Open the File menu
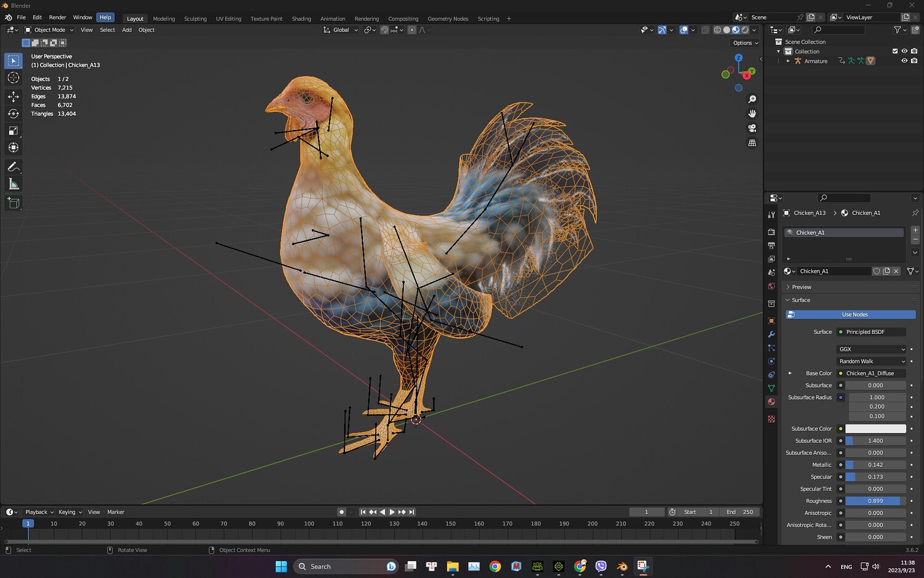 pos(21,17)
